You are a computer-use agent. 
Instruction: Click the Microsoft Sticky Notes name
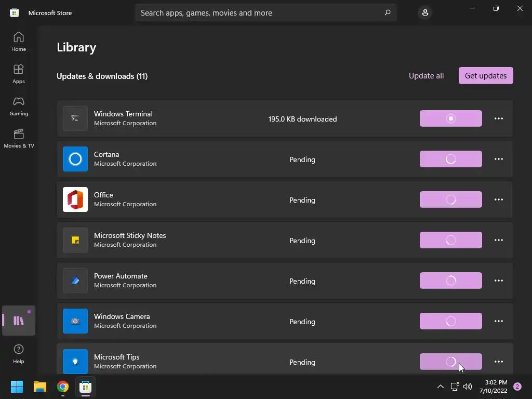[x=130, y=235]
